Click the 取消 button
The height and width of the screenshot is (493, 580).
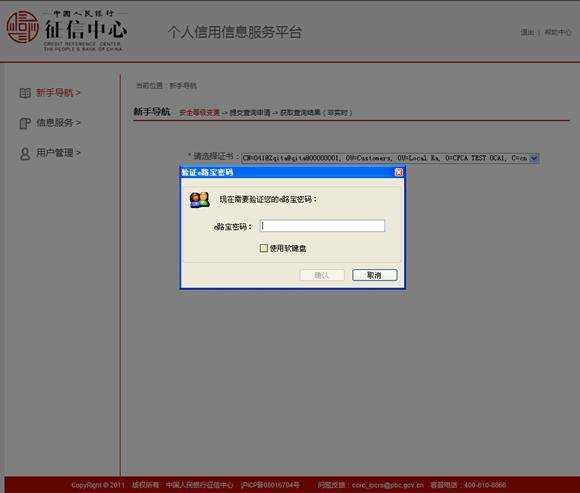[x=375, y=275]
